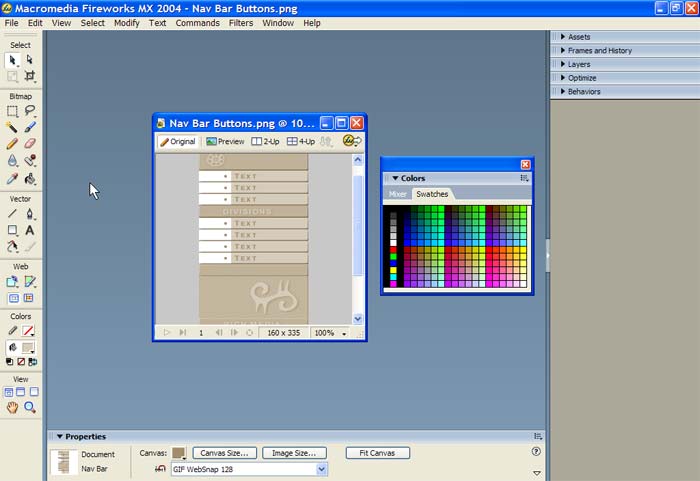Switch to full screen with menus mode
This screenshot has width=700, height=481.
[x=21, y=392]
